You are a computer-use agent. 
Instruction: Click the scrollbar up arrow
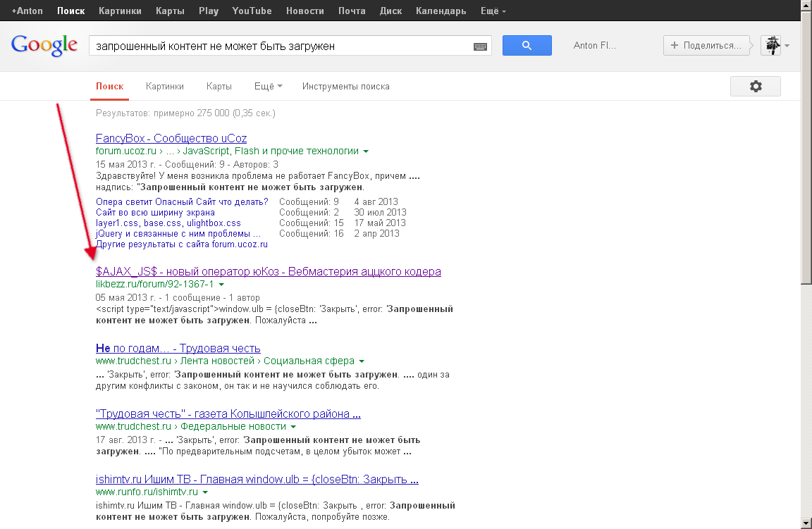pos(806,5)
